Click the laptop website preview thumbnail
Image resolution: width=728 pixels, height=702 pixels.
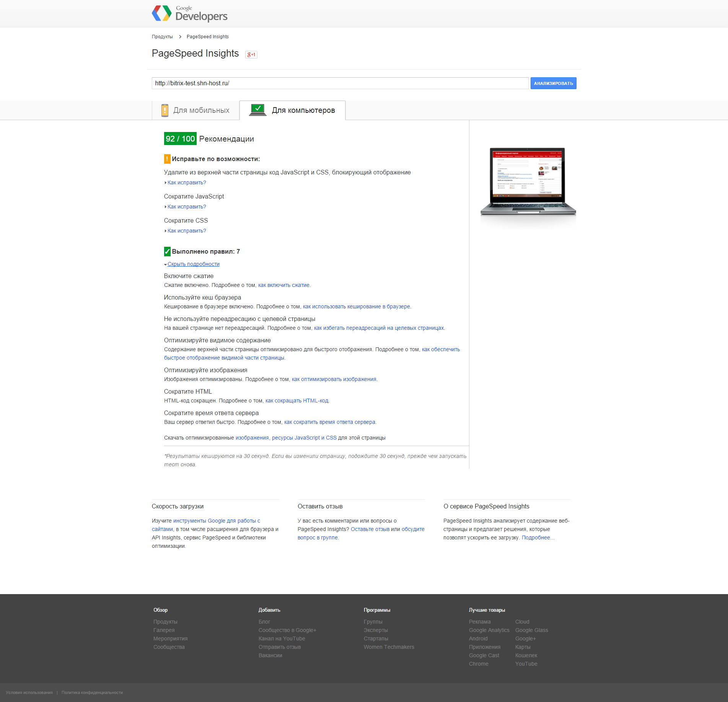pos(528,182)
